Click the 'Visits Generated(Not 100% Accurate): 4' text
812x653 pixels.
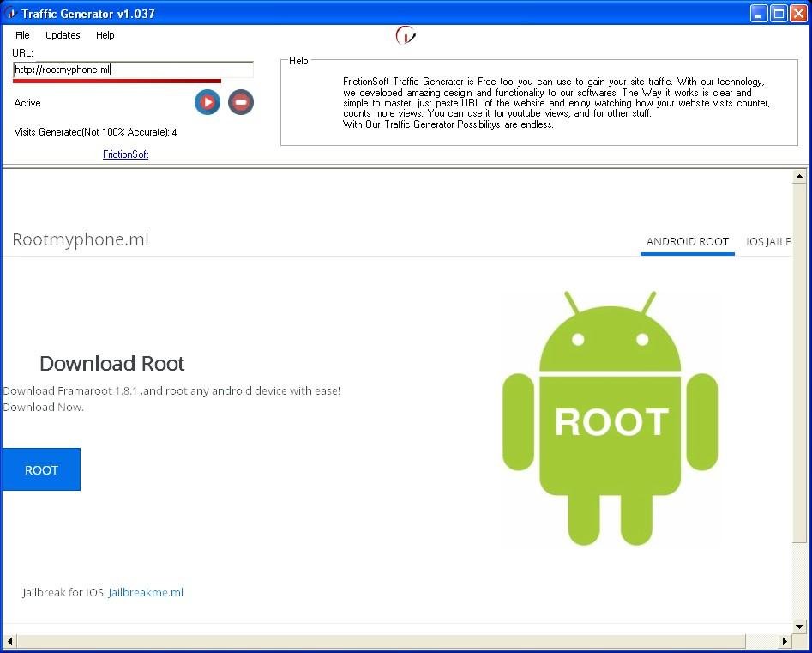click(95, 132)
